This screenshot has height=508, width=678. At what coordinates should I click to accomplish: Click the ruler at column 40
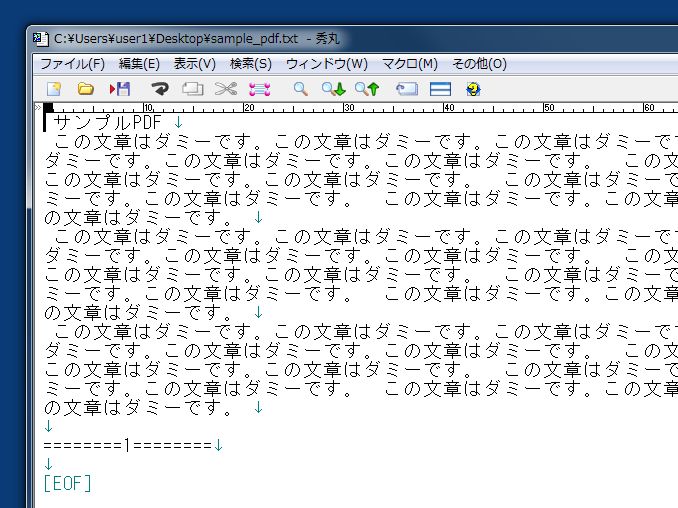[x=449, y=108]
